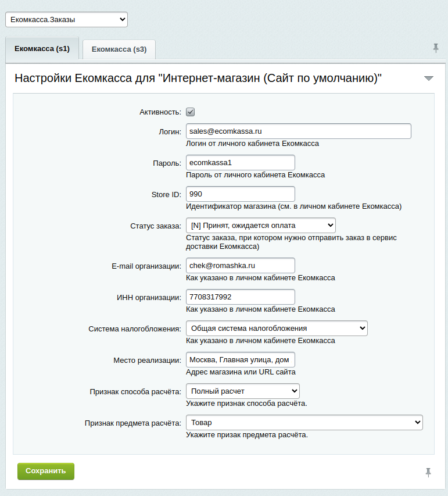
Task: Open the Система налогообложения dropdown
Action: point(277,329)
